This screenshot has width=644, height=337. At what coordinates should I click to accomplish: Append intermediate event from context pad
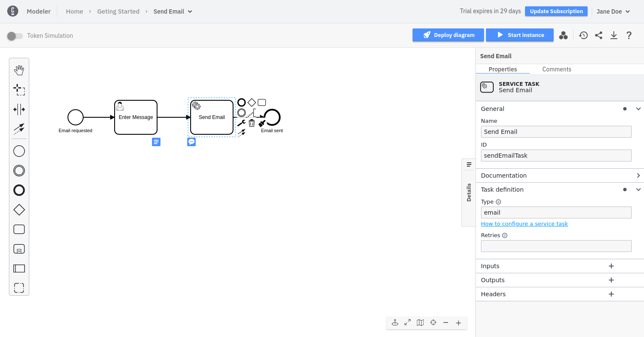[242, 113]
